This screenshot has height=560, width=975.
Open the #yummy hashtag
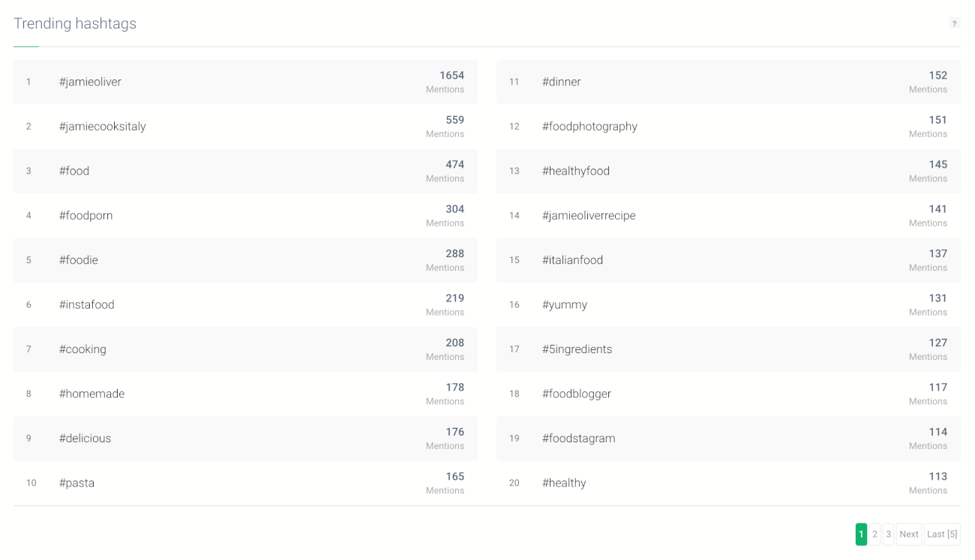click(565, 305)
